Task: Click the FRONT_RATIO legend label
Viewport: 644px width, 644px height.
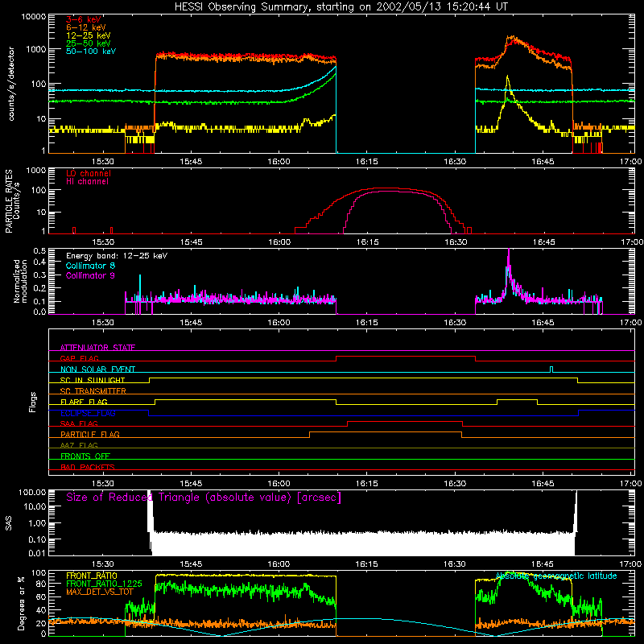Action: [x=92, y=576]
